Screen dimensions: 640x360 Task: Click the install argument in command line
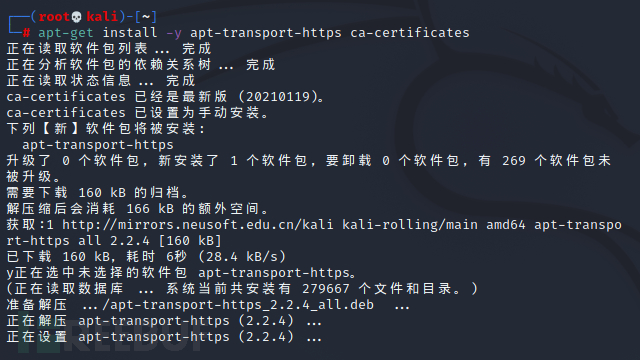pos(130,33)
